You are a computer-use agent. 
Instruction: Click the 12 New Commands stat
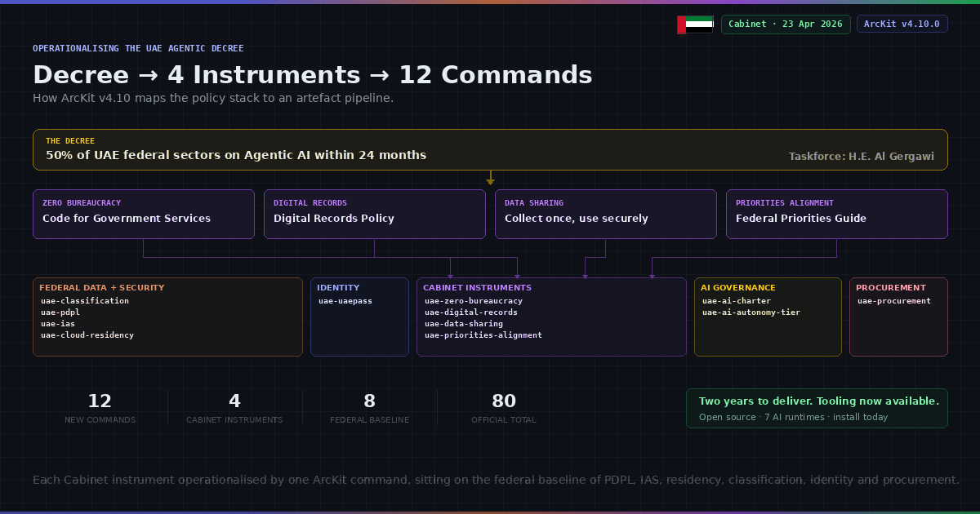click(x=100, y=408)
